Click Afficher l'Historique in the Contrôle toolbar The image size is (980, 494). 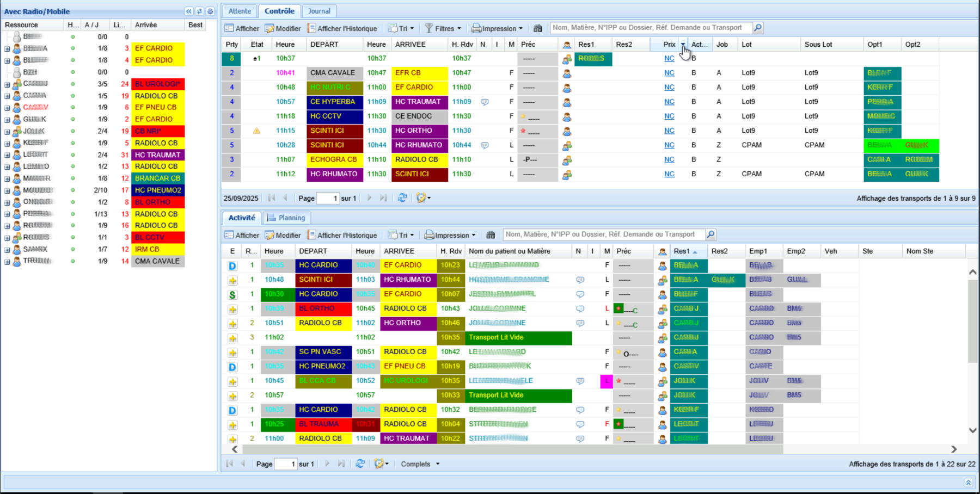click(x=342, y=28)
